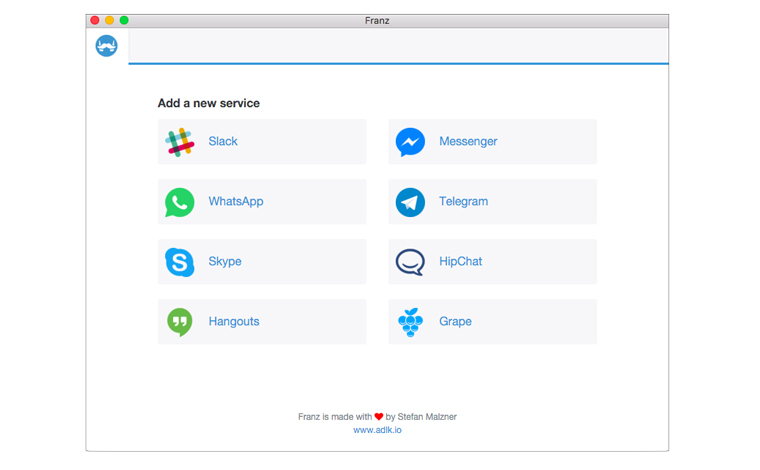Click the green Hangouts quote icon
Image resolution: width=760 pixels, height=470 pixels.
[179, 322]
